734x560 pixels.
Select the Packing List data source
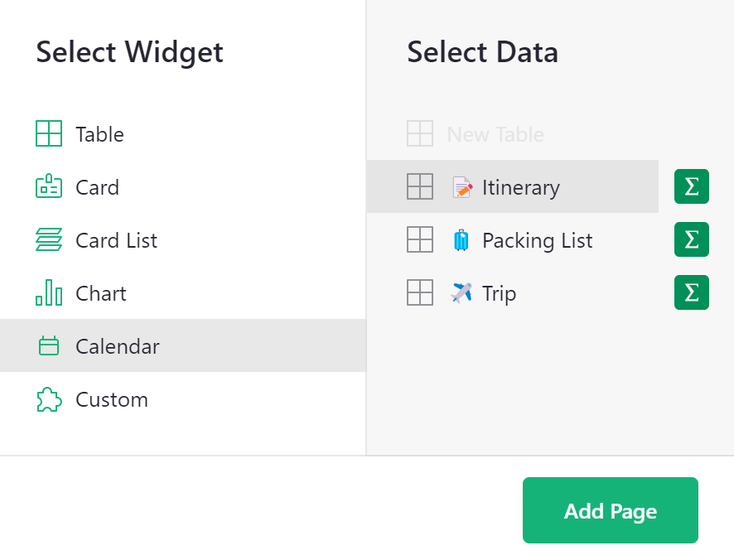537,239
